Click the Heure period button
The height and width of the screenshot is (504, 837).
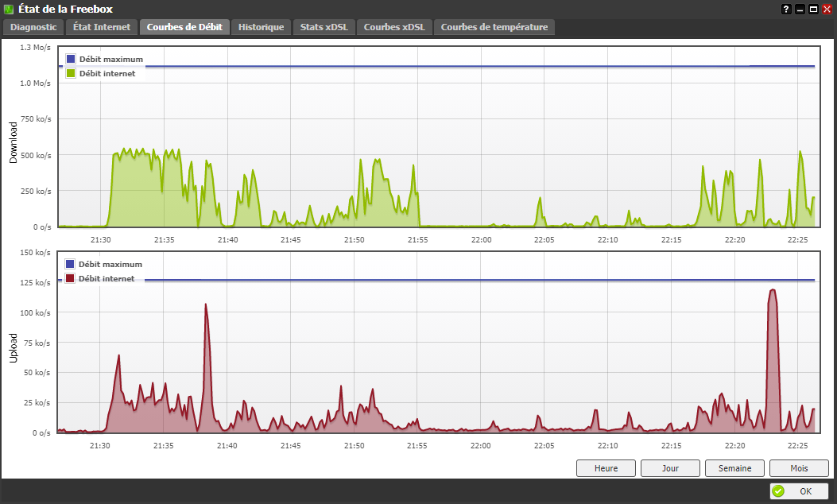(606, 468)
